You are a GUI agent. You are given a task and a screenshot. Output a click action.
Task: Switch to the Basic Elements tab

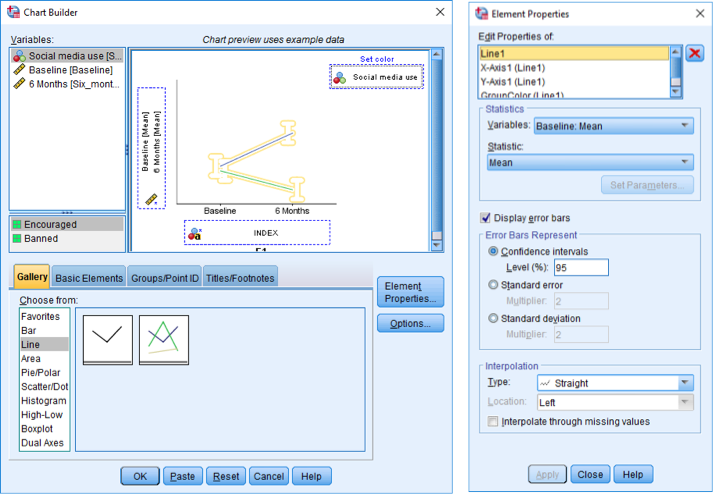[89, 278]
